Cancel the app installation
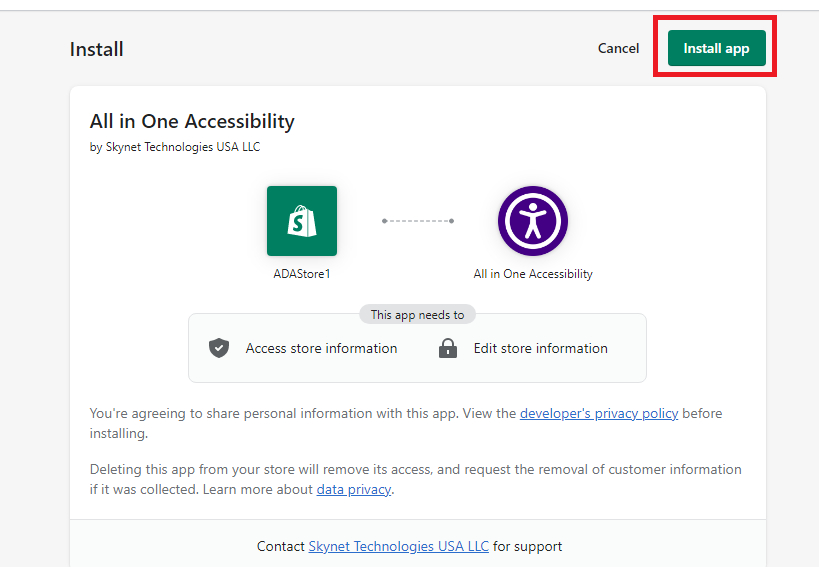This screenshot has height=567, width=819. pos(618,49)
